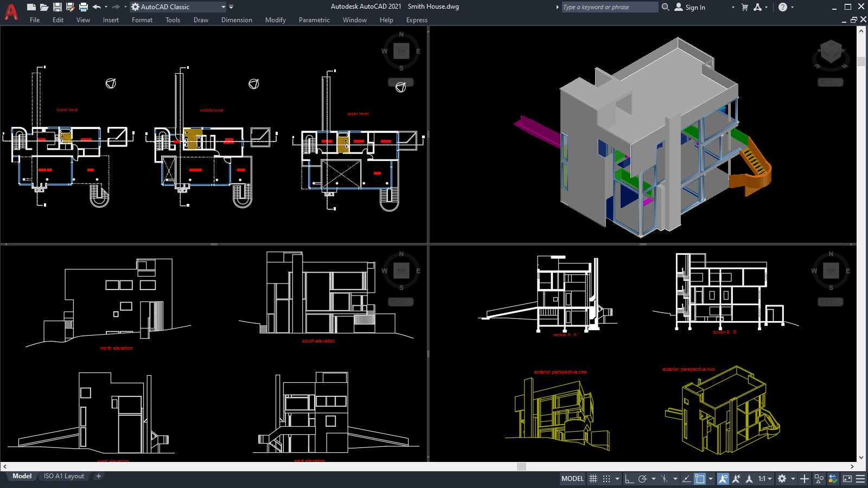This screenshot has height=488, width=868.
Task: Click the Save drawing icon
Action: click(56, 7)
